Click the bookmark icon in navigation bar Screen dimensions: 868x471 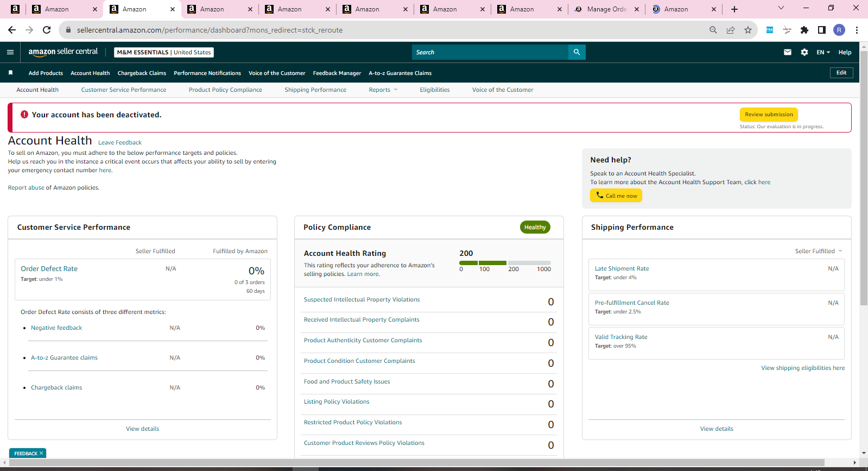coord(10,73)
